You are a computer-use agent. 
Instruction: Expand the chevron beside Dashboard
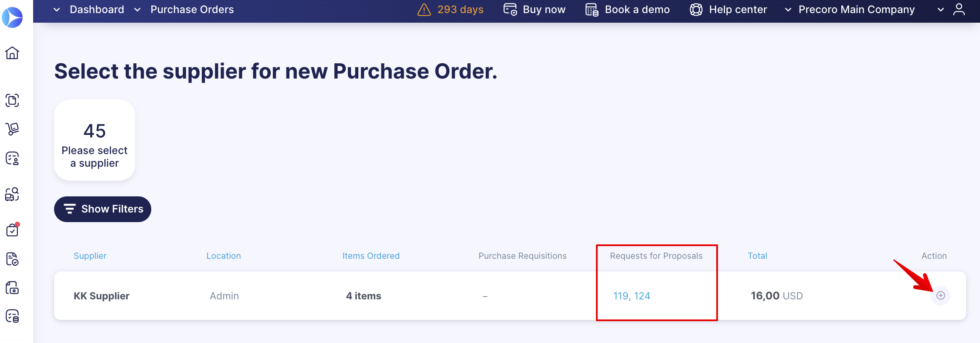click(x=56, y=9)
